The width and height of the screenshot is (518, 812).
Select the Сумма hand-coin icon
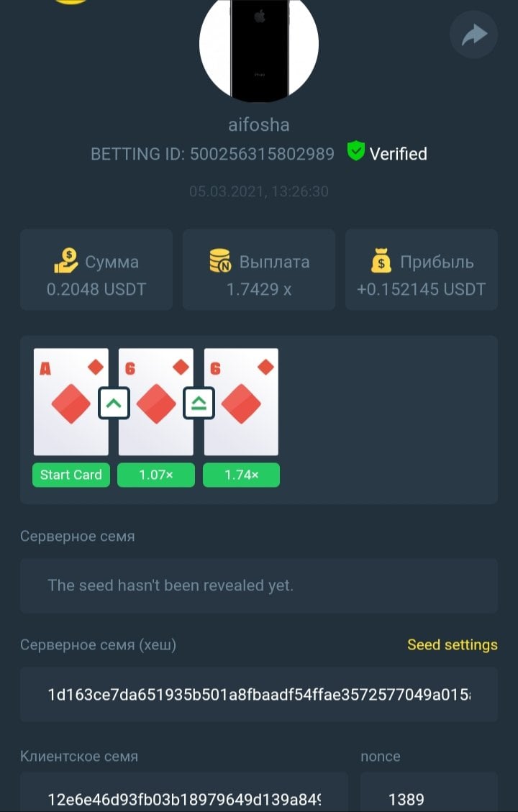point(66,260)
